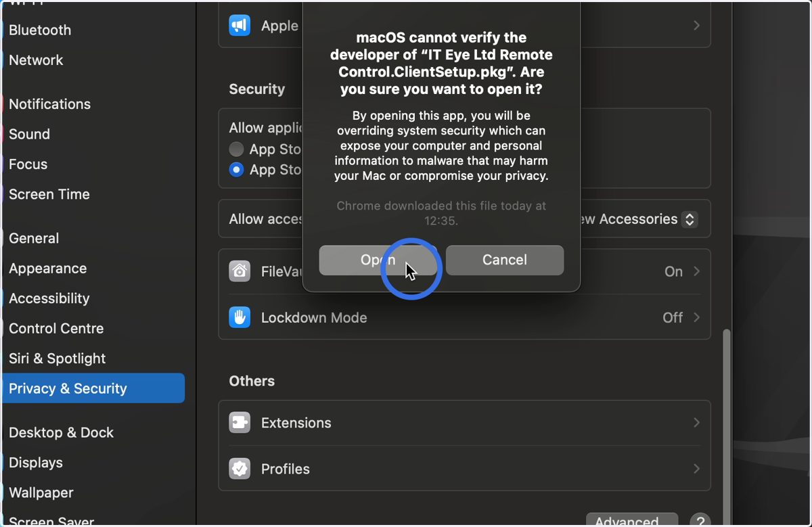Click the dialog title about IT Eye Ltd
Viewport: 812px width, 527px height.
click(441, 64)
